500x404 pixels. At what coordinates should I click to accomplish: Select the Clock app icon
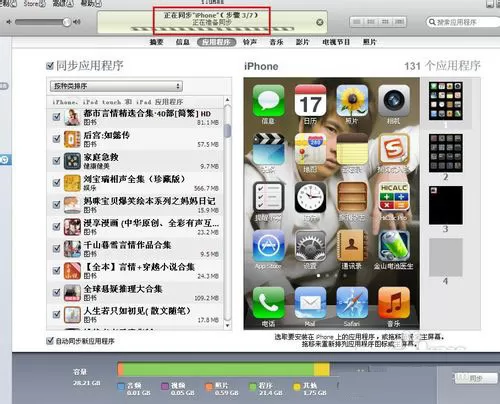[310, 197]
